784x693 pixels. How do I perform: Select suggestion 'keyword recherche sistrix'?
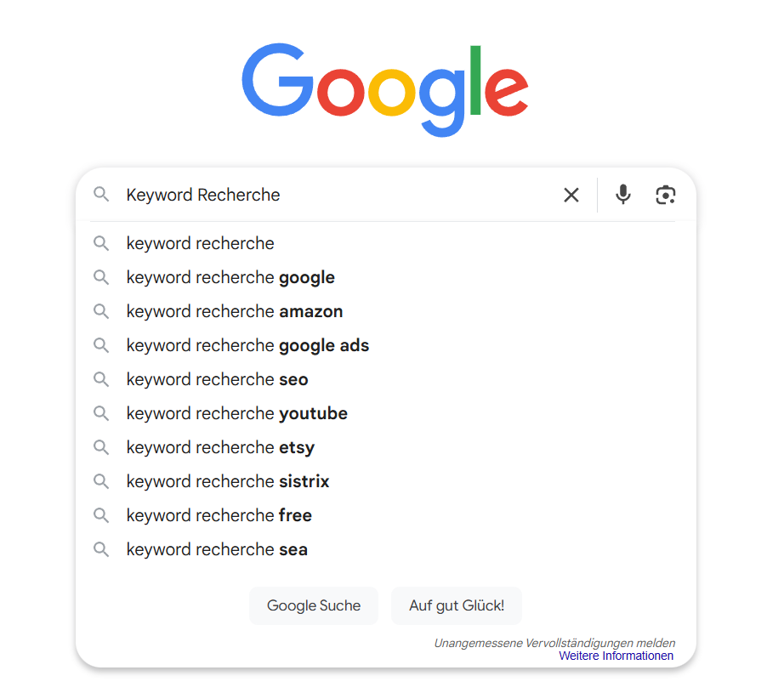(x=227, y=481)
